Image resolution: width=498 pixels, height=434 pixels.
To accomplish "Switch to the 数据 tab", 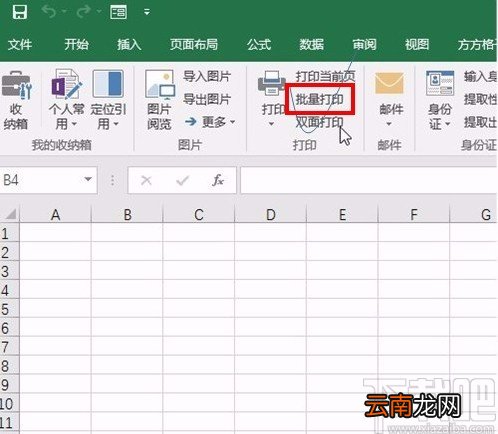I will (x=311, y=44).
